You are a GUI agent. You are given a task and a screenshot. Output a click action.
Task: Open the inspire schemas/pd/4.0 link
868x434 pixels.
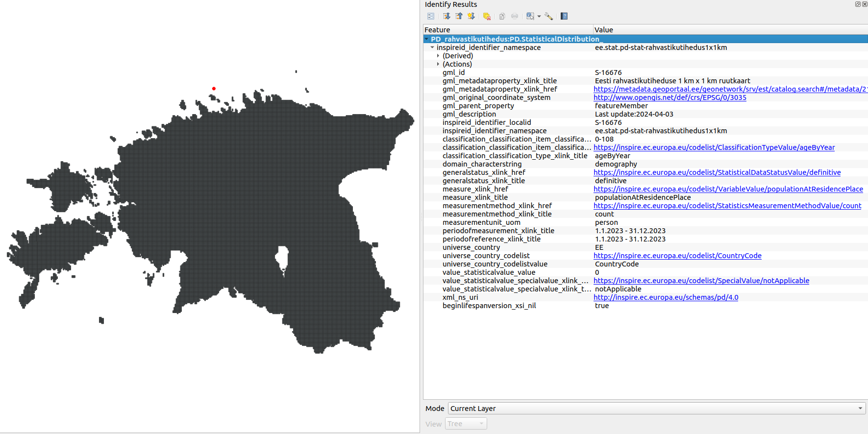666,297
